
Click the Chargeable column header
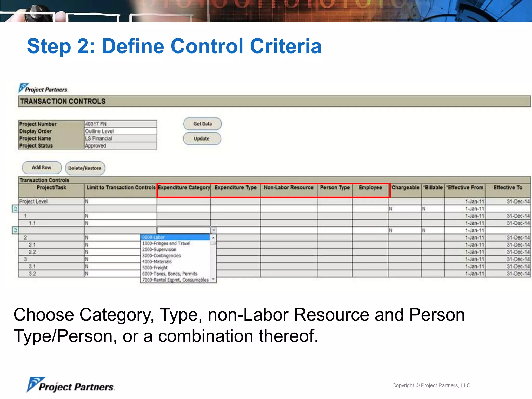pyautogui.click(x=405, y=190)
